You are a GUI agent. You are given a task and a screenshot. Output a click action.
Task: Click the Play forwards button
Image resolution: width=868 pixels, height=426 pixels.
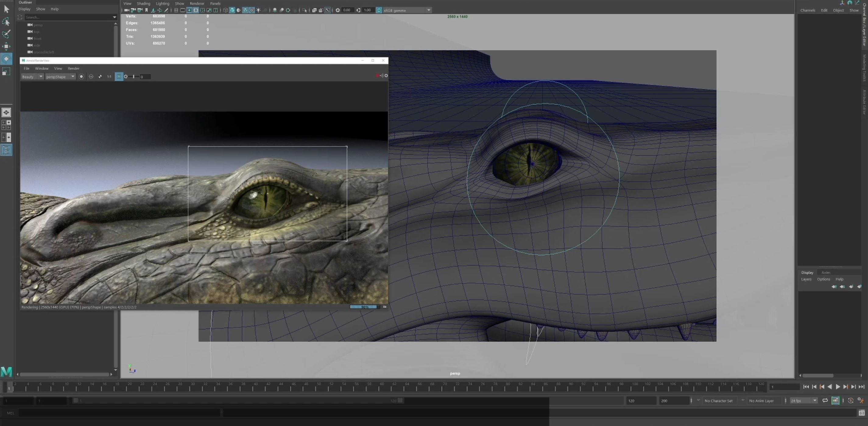(x=838, y=387)
